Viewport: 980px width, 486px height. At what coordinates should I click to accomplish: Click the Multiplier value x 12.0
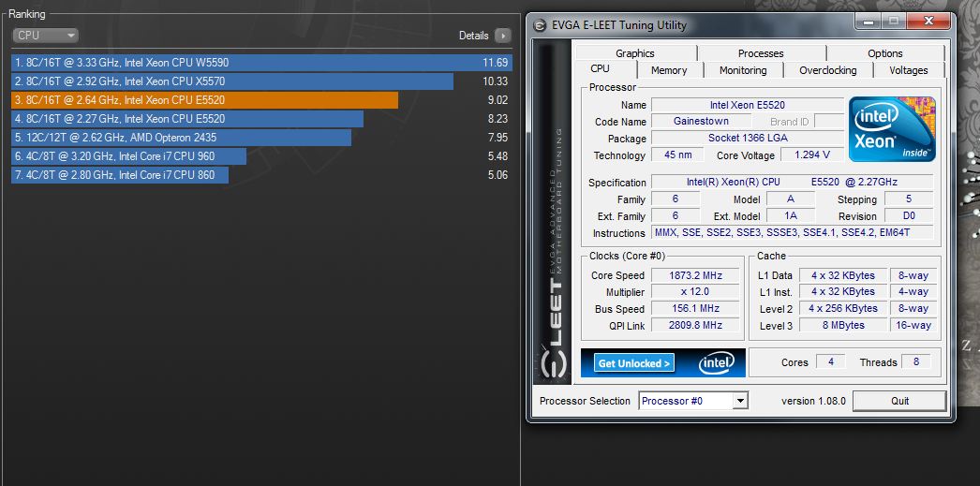click(695, 292)
